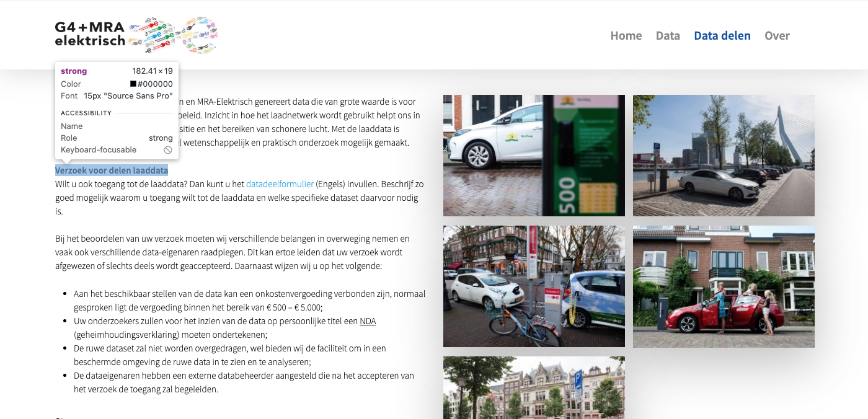Open the Over page

(x=777, y=35)
